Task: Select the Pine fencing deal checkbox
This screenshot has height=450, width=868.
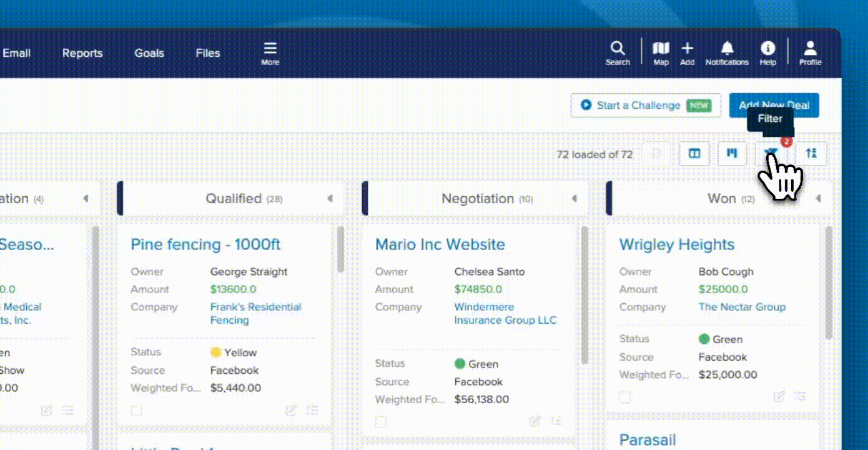Action: click(137, 411)
